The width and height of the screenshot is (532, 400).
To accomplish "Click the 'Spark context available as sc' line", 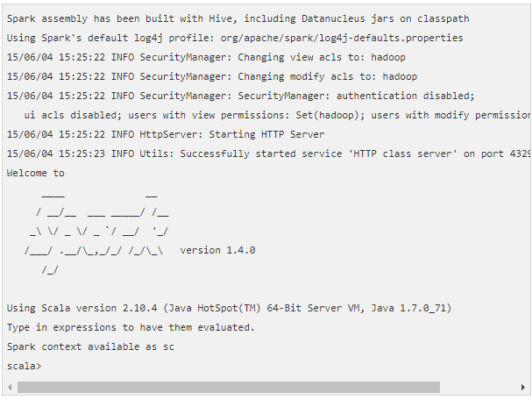I will pyautogui.click(x=90, y=346).
